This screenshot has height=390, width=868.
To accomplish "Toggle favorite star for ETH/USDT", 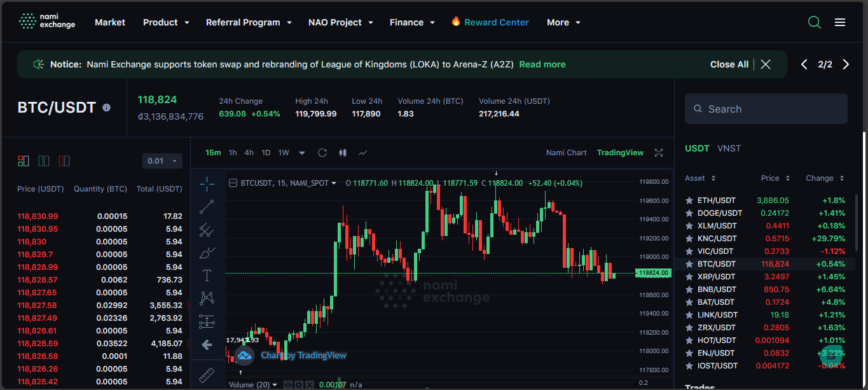I will [x=689, y=200].
